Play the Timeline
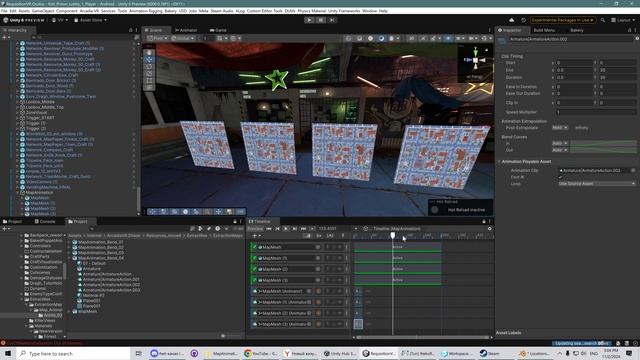This screenshot has width=640, height=360. tap(286, 229)
